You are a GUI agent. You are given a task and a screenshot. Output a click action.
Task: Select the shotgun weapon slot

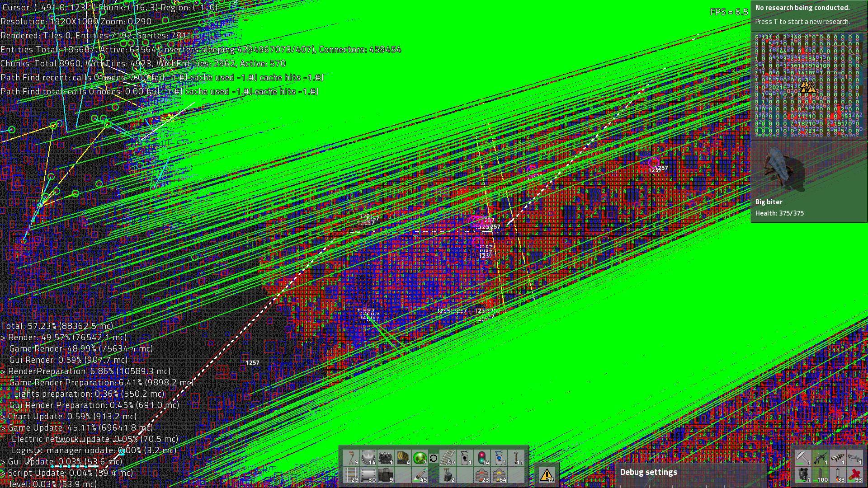tap(854, 458)
